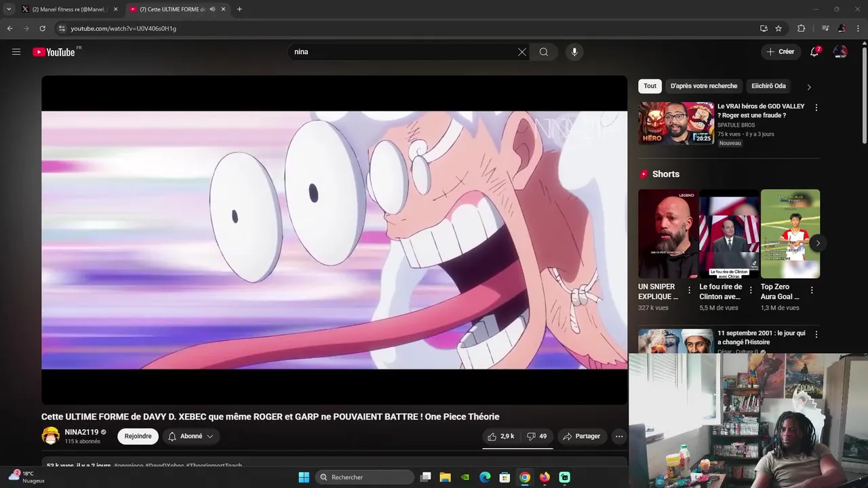Open NINA2119 channel name link
The image size is (868, 488).
point(81,432)
